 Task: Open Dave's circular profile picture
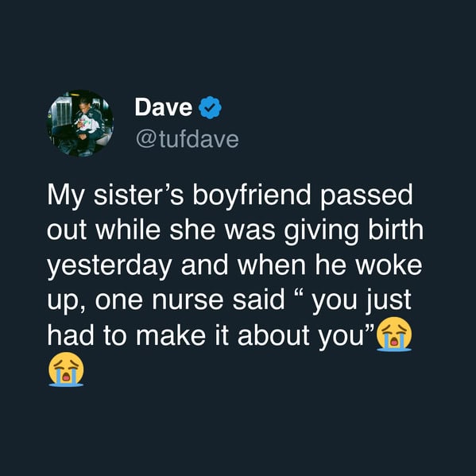point(80,123)
